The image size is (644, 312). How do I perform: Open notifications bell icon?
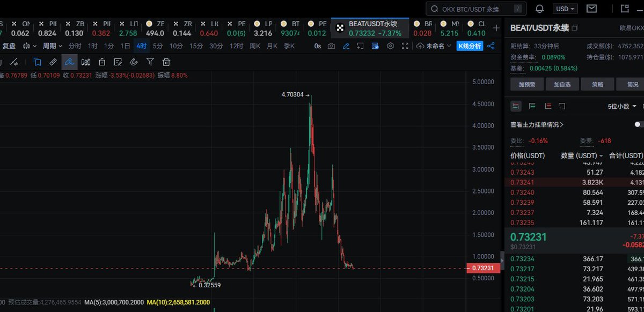[540, 9]
